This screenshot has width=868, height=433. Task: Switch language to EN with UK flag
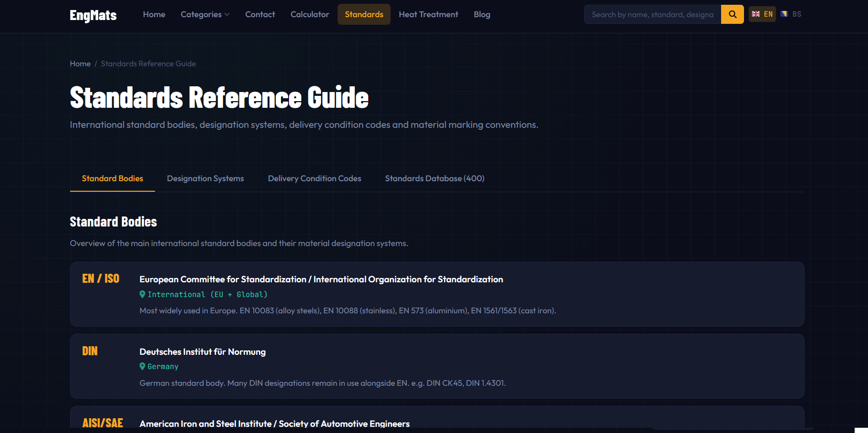point(762,14)
